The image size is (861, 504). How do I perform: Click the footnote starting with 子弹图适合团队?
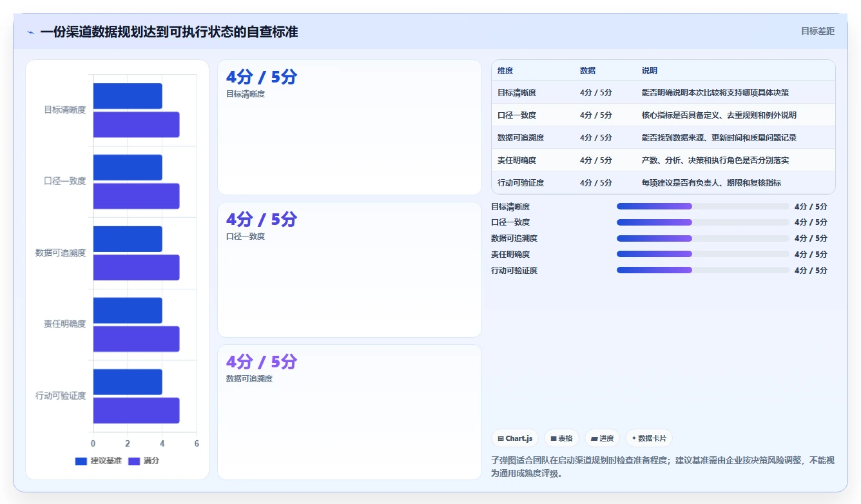pyautogui.click(x=663, y=467)
